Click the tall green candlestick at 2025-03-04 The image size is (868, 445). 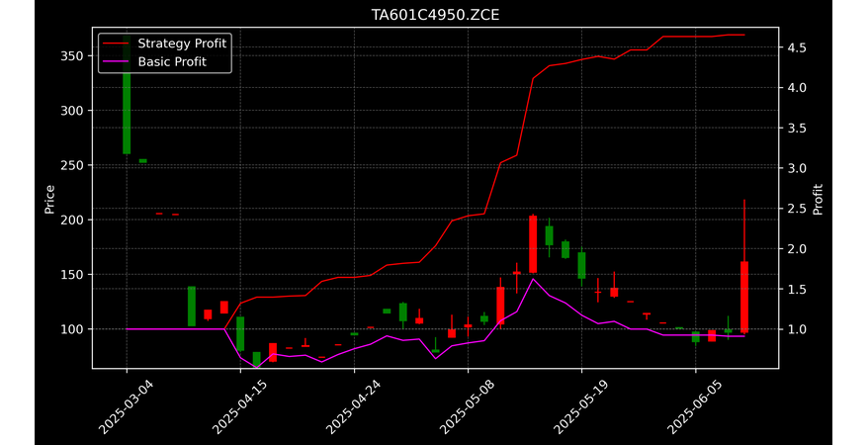pyautogui.click(x=127, y=95)
